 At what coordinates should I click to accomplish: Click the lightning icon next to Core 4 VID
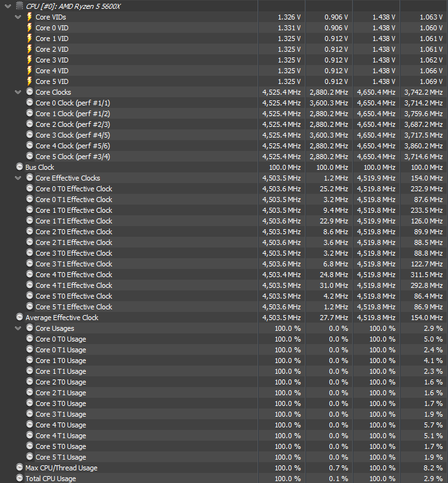tap(29, 71)
